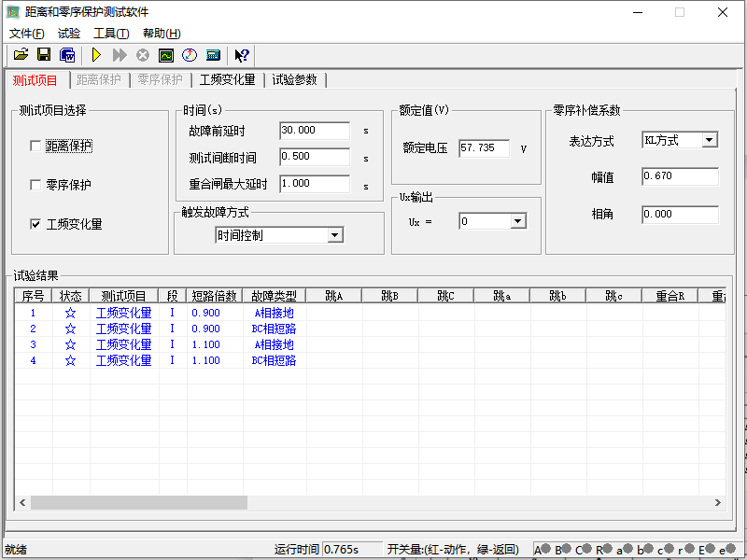747x560 pixels.
Task: Click the export to Word report icon
Action: coord(67,55)
